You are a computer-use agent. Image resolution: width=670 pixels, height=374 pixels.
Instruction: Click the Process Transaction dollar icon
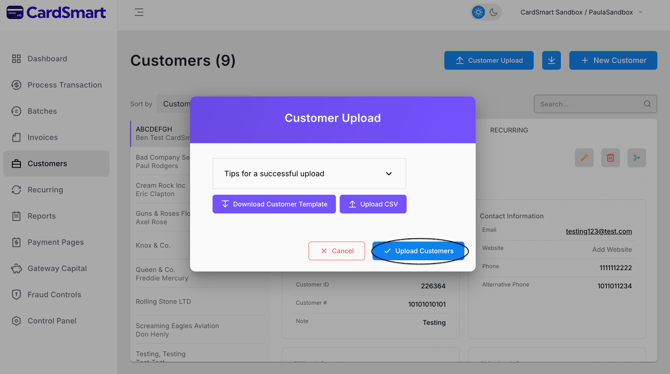tap(16, 85)
